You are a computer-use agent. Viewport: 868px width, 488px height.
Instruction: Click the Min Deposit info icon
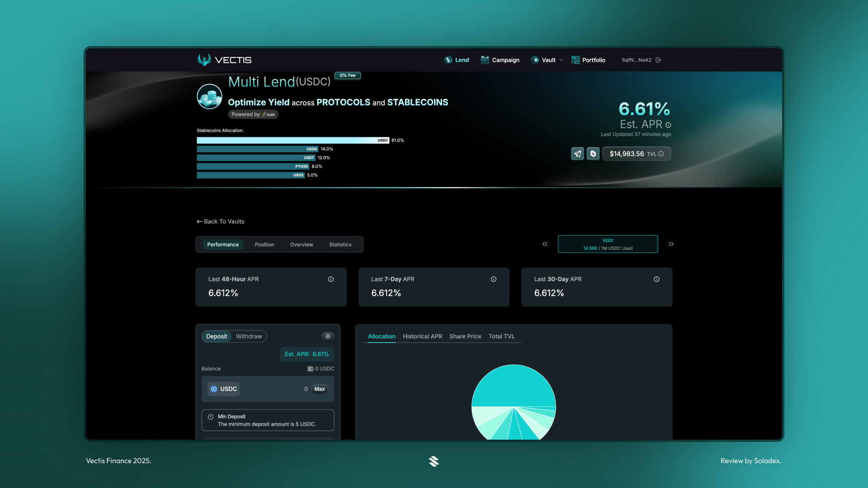[211, 417]
